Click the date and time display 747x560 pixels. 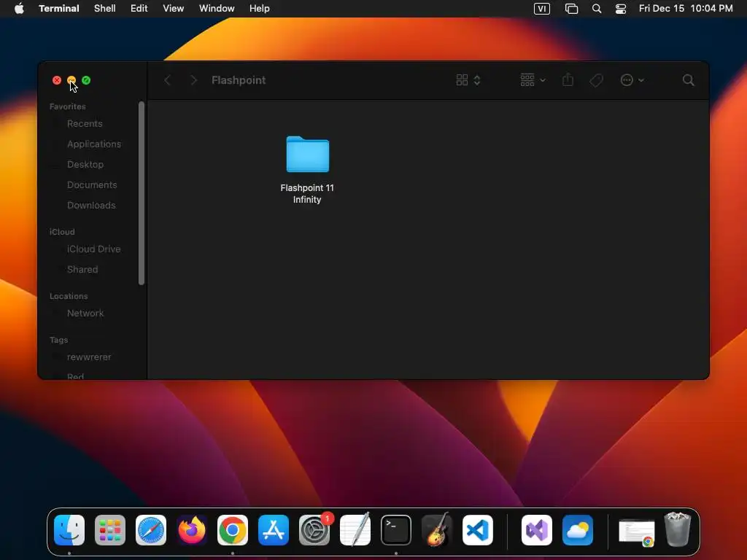(x=686, y=8)
